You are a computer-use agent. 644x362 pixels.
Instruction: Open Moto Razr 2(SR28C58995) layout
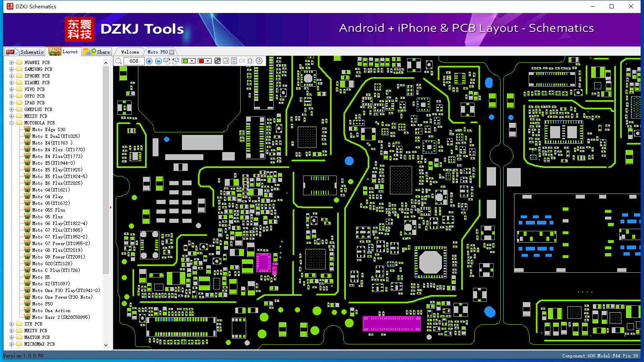pyautogui.click(x=61, y=317)
